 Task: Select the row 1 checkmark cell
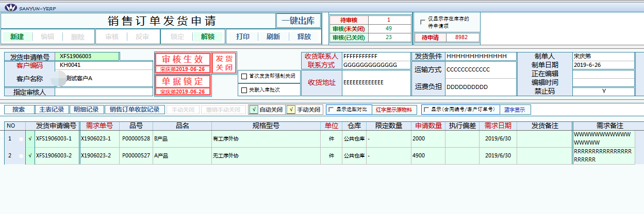(29, 139)
